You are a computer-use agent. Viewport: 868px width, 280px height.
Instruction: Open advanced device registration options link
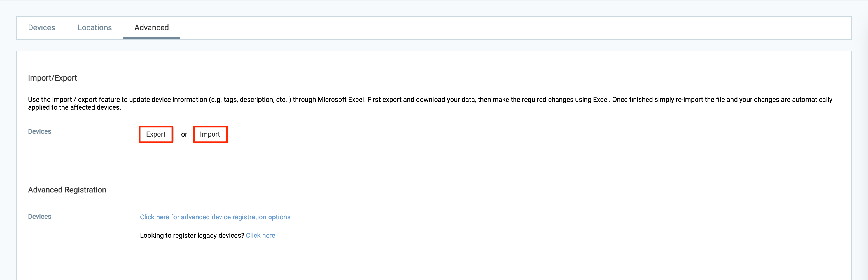215,217
